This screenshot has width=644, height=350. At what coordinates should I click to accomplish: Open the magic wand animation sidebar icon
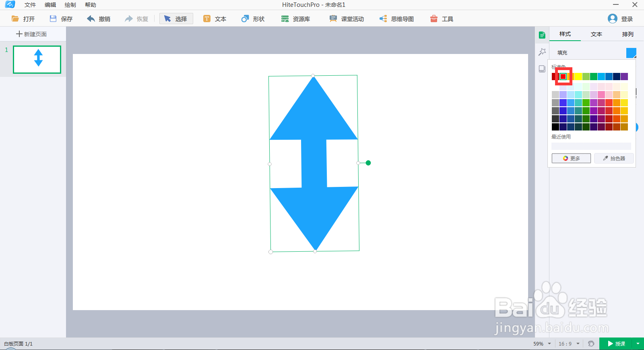point(542,52)
